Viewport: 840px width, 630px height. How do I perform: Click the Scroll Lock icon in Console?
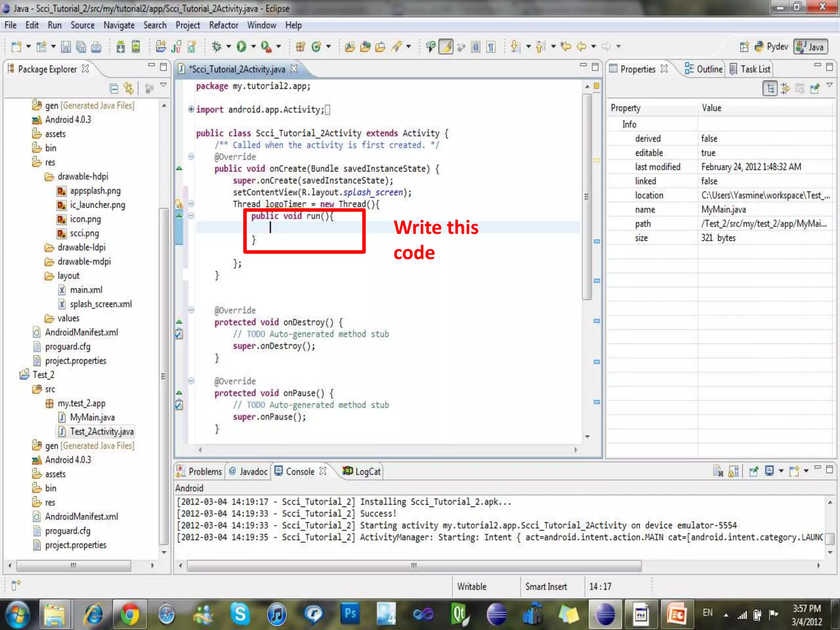coord(733,471)
